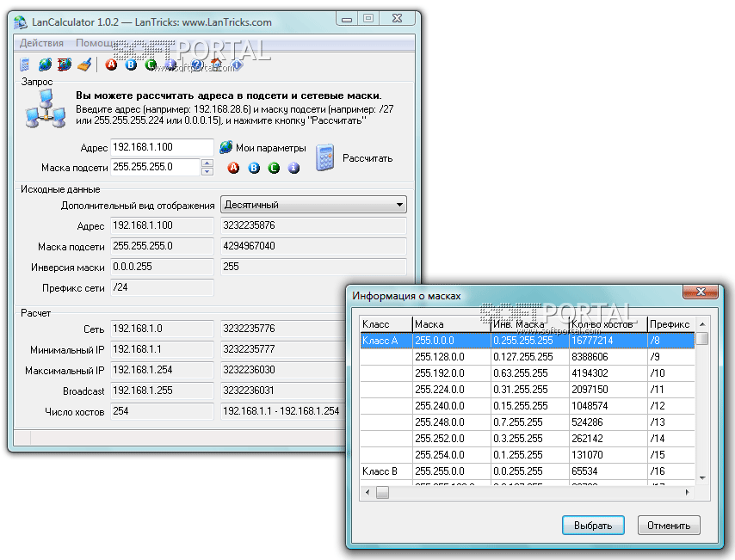The width and height of the screenshot is (735, 560).
Task: Click the globe icon beside Мои параметры
Action: pyautogui.click(x=226, y=147)
